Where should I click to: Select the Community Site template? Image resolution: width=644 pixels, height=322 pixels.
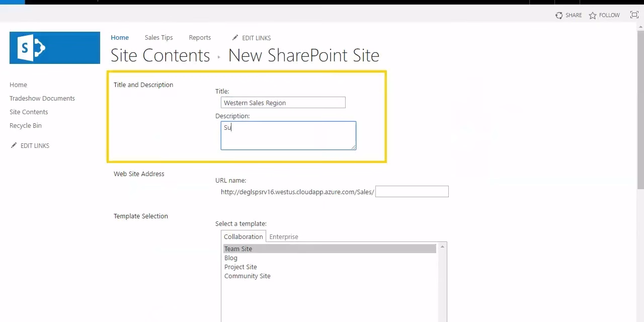coord(247,276)
